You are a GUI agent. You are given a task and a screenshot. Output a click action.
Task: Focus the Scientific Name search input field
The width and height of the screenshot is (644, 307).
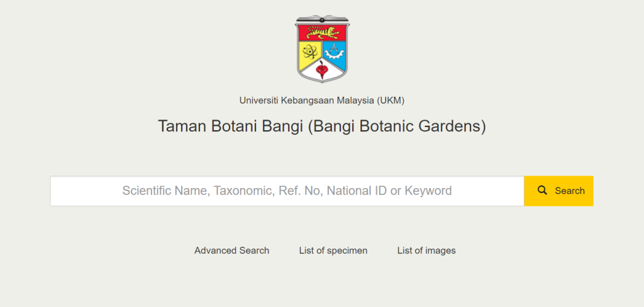287,191
